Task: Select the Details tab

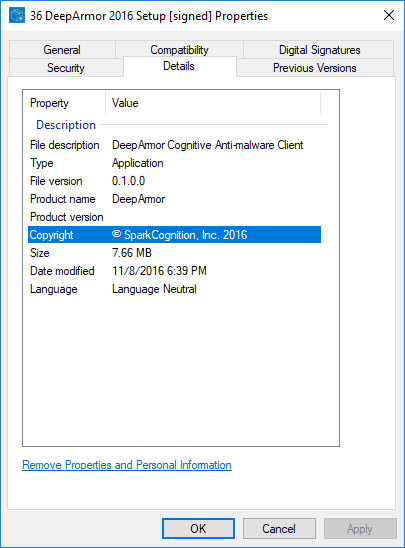Action: pyautogui.click(x=179, y=66)
